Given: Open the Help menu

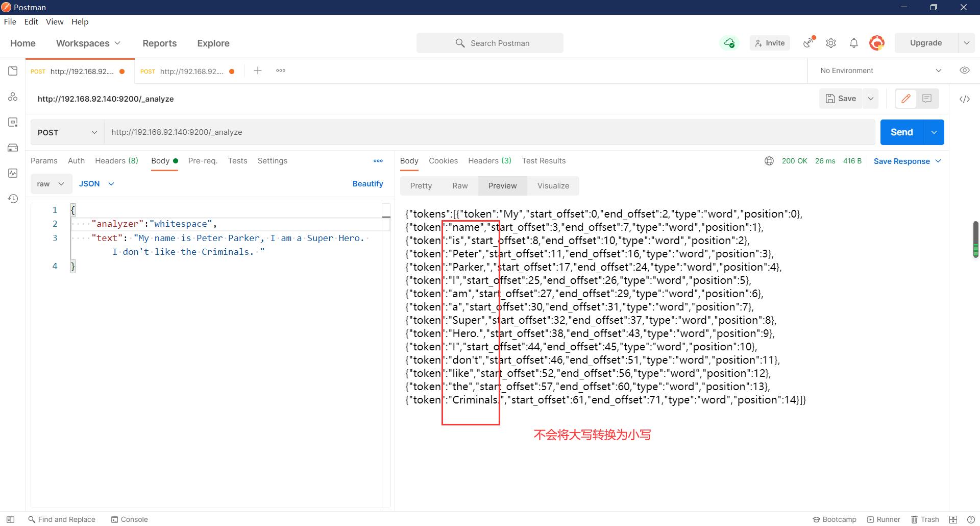Looking at the screenshot, I should pyautogui.click(x=80, y=22).
